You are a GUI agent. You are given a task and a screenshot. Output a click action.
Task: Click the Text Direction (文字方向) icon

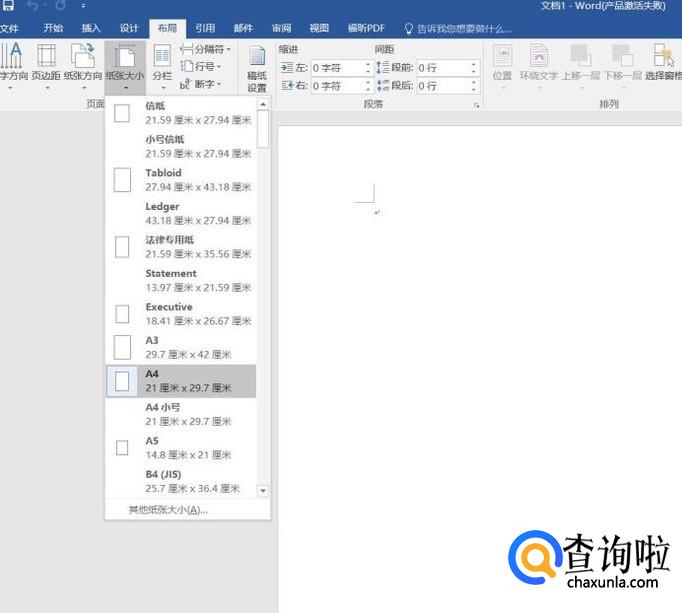tap(12, 64)
